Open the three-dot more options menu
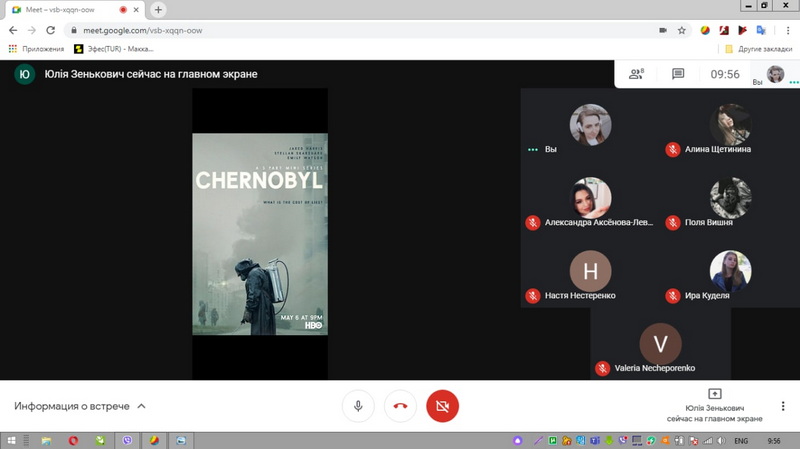Image resolution: width=800 pixels, height=449 pixels. pos(783,406)
